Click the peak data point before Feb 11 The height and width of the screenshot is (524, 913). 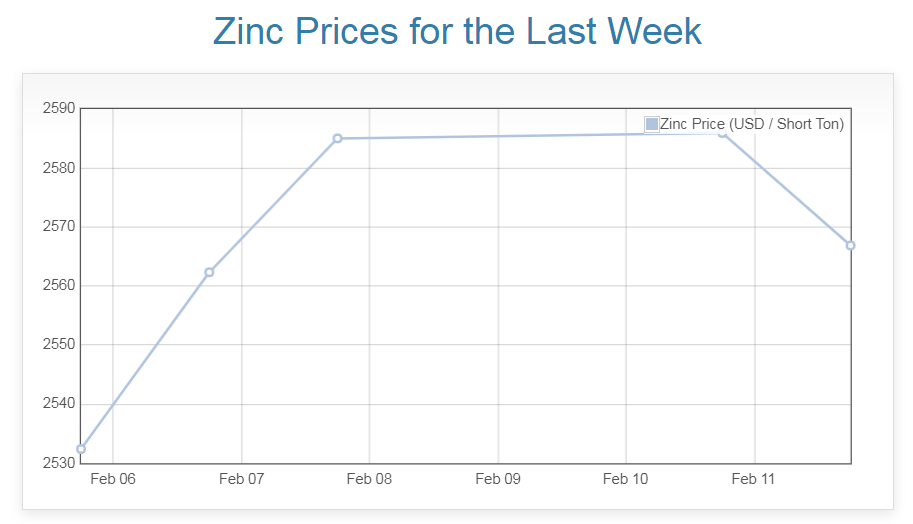coord(723,133)
